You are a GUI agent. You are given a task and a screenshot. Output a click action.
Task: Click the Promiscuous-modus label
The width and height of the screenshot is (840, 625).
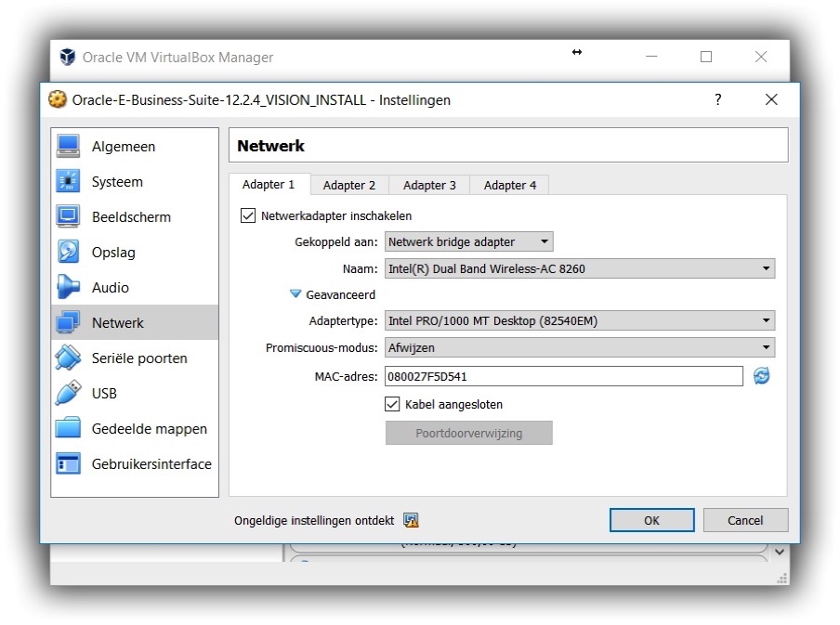(322, 348)
